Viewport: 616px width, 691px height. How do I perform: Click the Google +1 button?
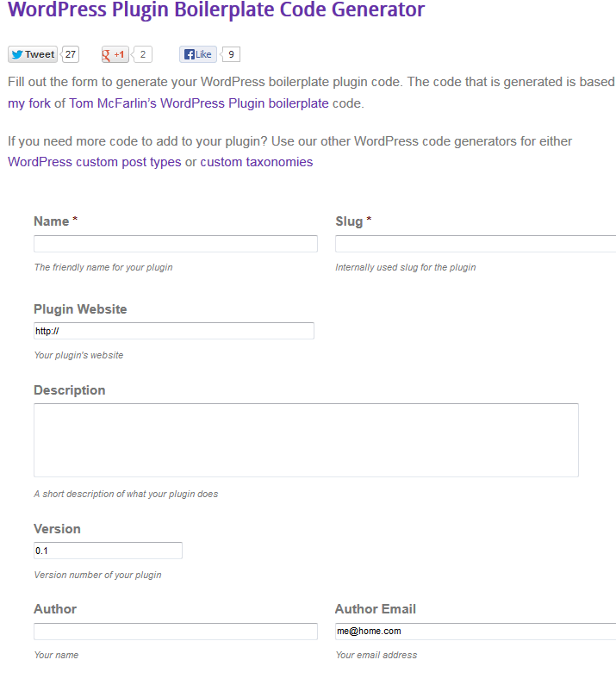coord(115,54)
